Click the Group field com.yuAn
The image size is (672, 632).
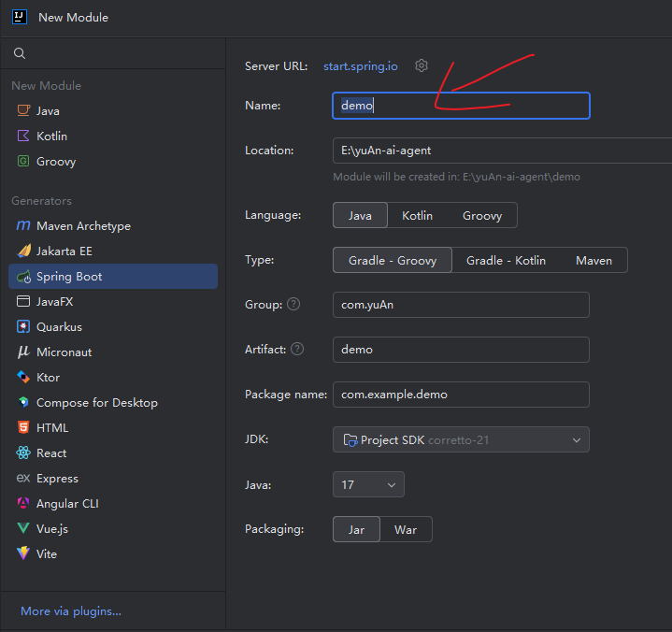(x=461, y=305)
